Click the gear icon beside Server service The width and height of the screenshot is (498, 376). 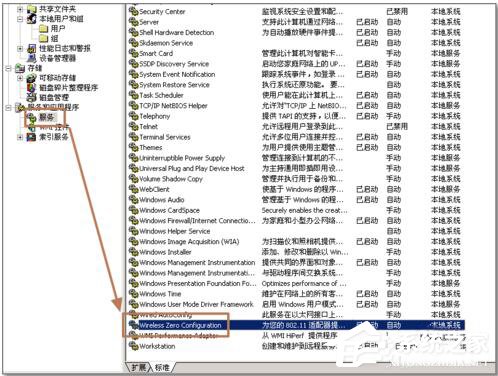(133, 22)
